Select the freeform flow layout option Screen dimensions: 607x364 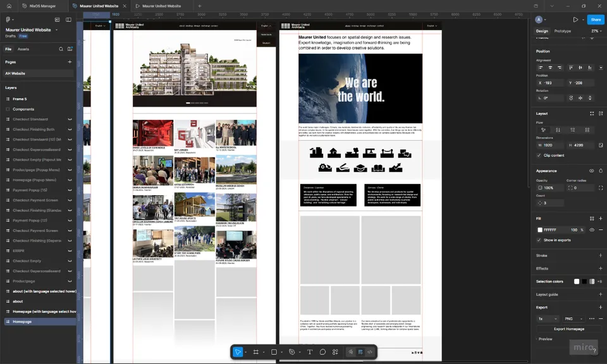[x=543, y=130]
